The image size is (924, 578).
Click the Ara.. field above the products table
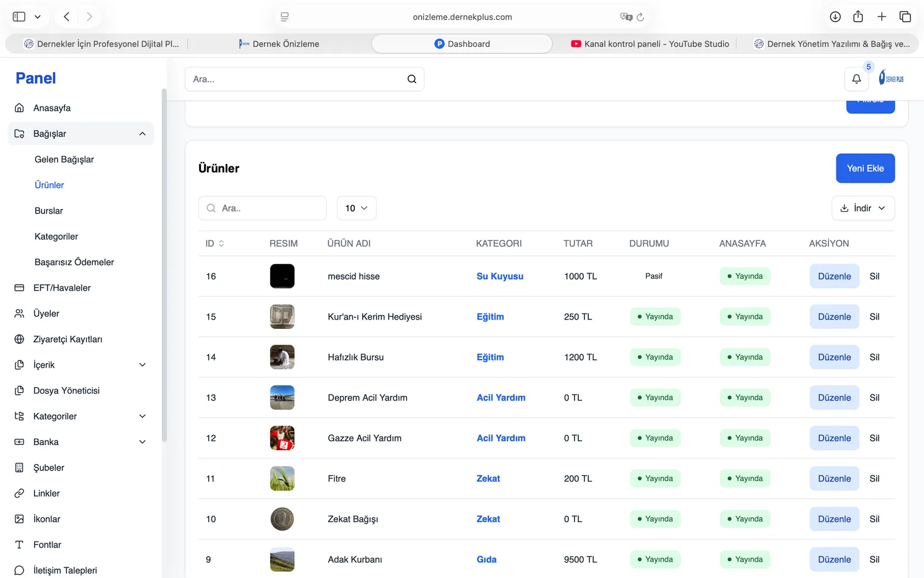pos(263,208)
